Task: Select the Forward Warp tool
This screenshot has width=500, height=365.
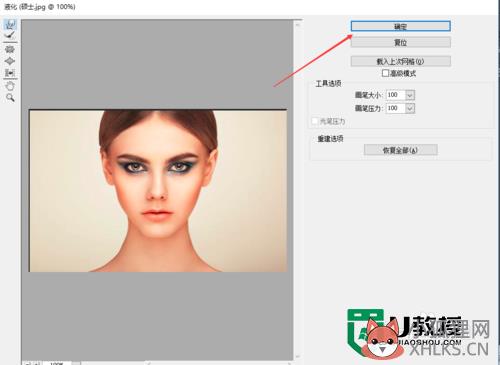Action: click(10, 24)
